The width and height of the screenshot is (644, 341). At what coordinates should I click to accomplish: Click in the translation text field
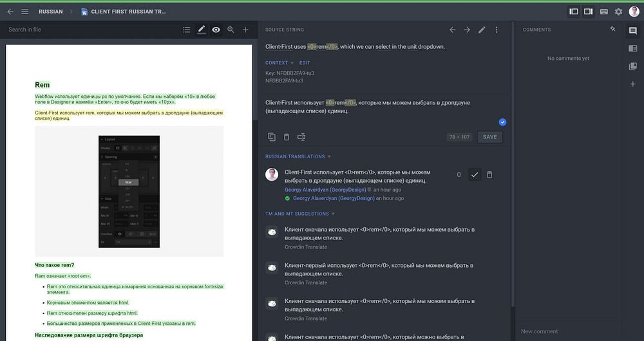(384, 107)
